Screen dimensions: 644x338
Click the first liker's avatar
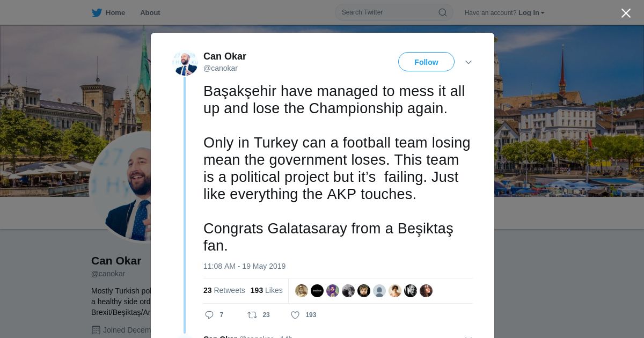point(302,291)
